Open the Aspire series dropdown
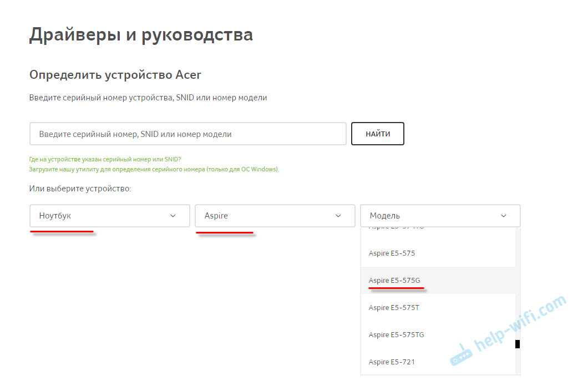Viewport: 588px width, 386px height. pos(275,216)
